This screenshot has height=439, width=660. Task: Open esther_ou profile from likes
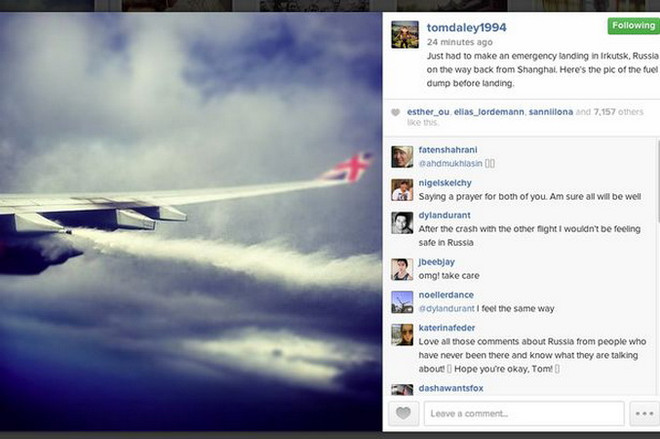pos(428,112)
